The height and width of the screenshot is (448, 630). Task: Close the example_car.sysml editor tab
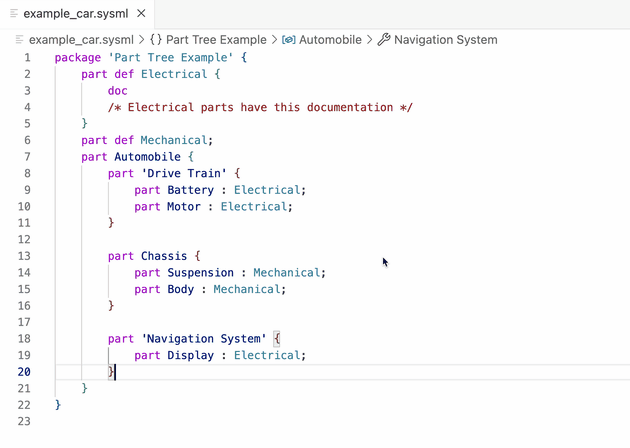click(x=140, y=14)
